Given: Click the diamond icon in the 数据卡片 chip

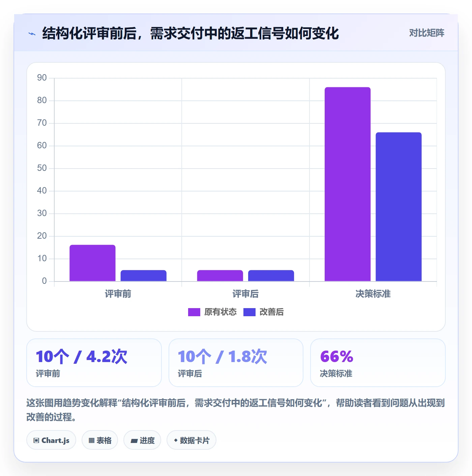Looking at the screenshot, I should pyautogui.click(x=176, y=440).
